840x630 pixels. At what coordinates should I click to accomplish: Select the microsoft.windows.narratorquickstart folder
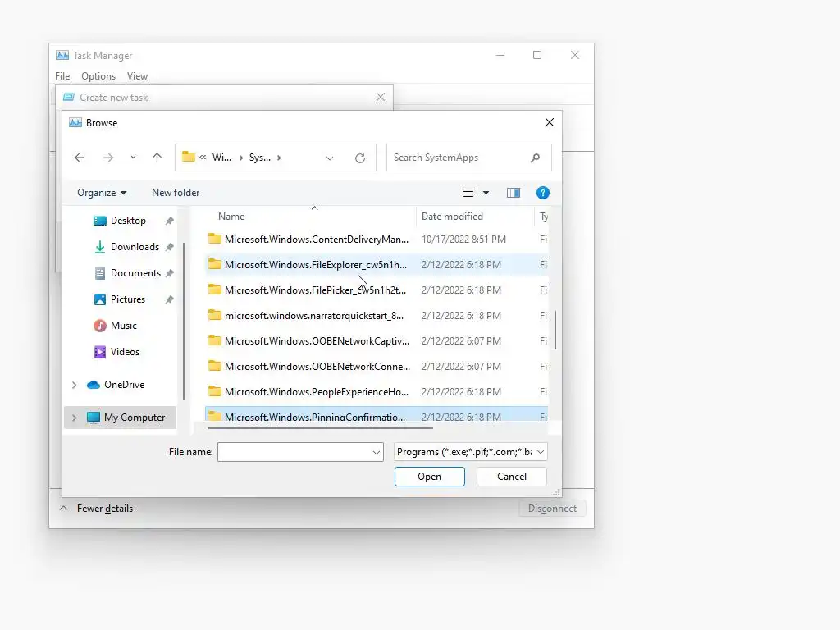(314, 316)
